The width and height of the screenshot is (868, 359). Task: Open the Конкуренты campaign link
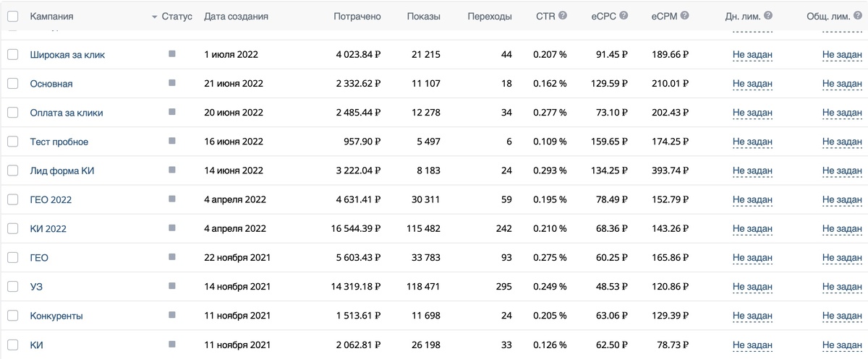coord(56,316)
